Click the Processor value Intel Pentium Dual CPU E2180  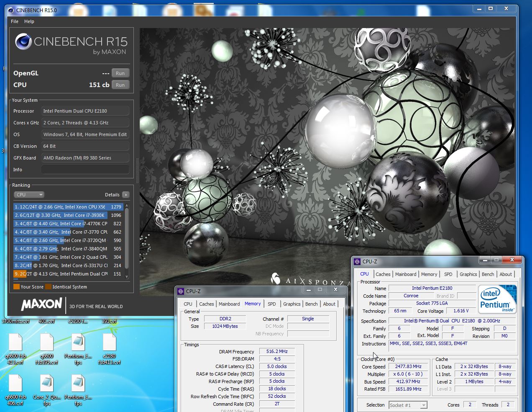[85, 111]
